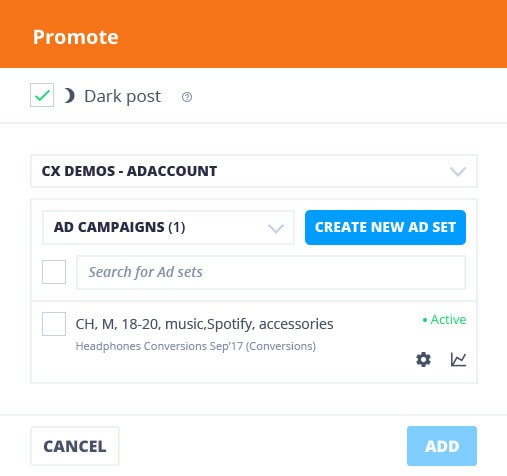Expand the AD CAMPAIGNS (1) dropdown
The width and height of the screenshot is (507, 476).
pos(168,227)
